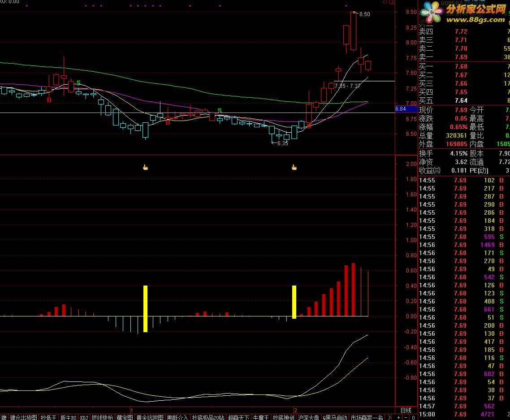Screen dimensions: 510x420
Task: Click the 净资 3.62 value
Action: tap(461, 162)
